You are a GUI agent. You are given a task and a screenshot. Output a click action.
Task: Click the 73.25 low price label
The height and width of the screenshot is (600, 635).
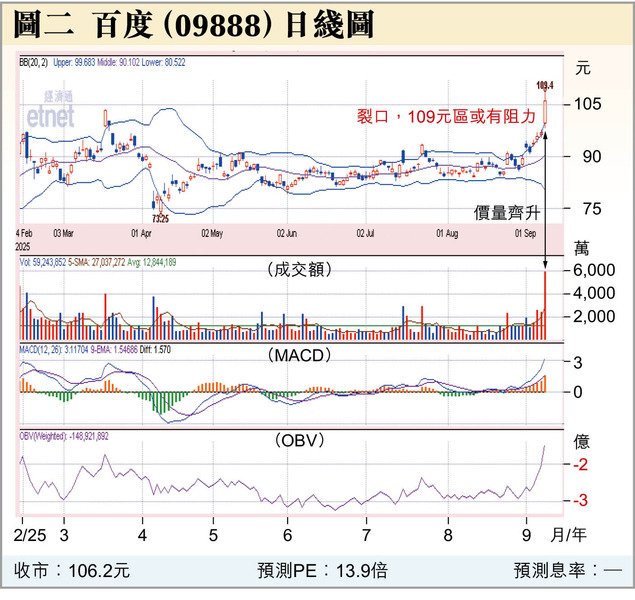160,219
